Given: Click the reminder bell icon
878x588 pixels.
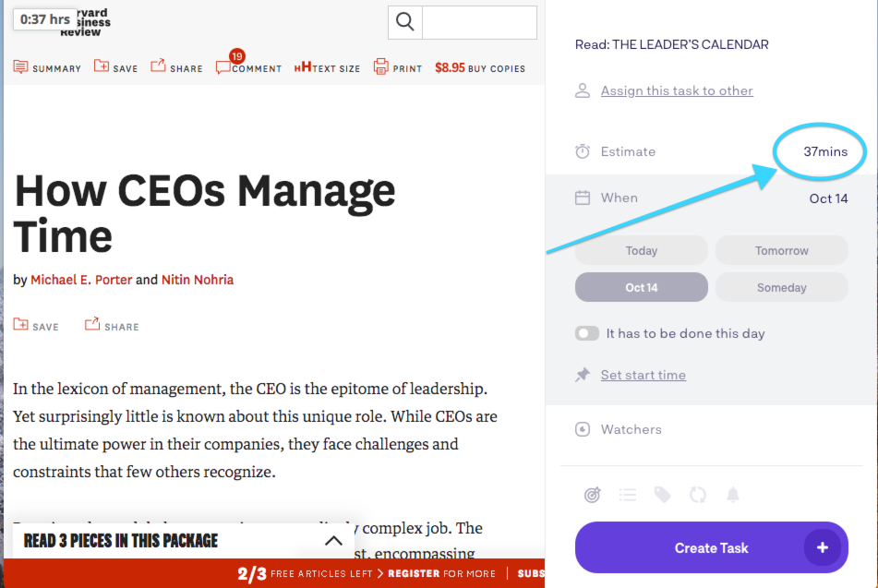Looking at the screenshot, I should pyautogui.click(x=733, y=495).
